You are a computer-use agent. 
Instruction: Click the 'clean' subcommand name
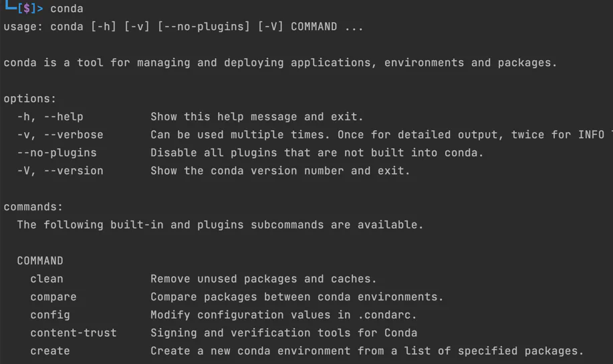47,279
